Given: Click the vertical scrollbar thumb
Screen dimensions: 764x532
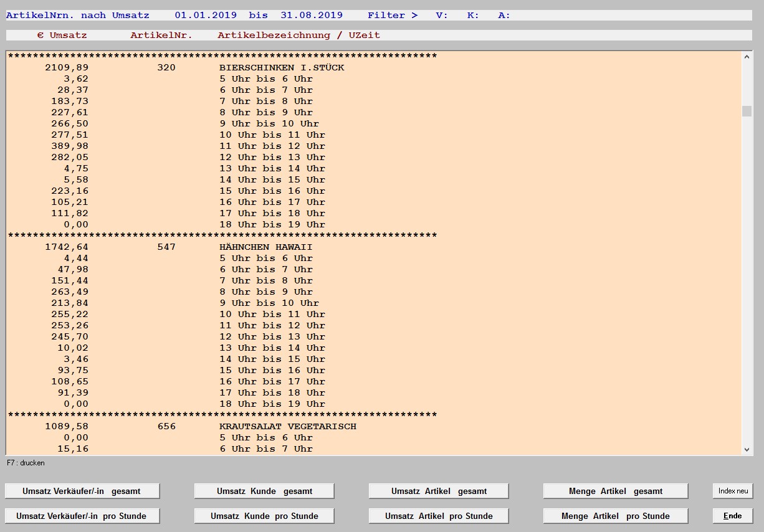Looking at the screenshot, I should [747, 112].
